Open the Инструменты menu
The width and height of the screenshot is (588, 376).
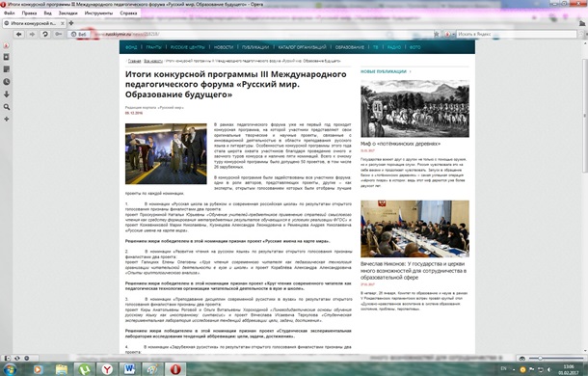[x=98, y=13]
